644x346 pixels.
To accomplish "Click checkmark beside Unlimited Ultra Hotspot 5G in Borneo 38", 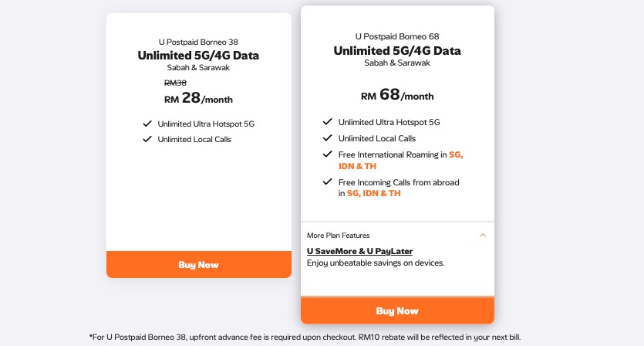I will pos(147,124).
